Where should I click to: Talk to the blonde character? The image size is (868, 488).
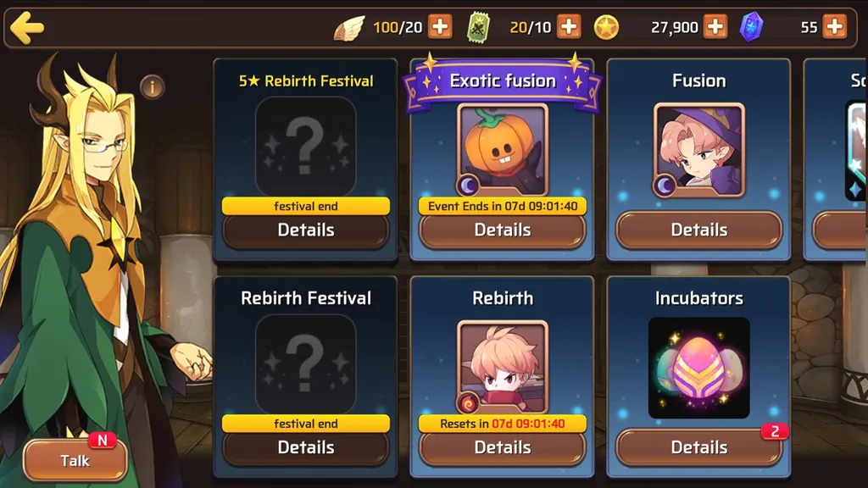tap(75, 460)
